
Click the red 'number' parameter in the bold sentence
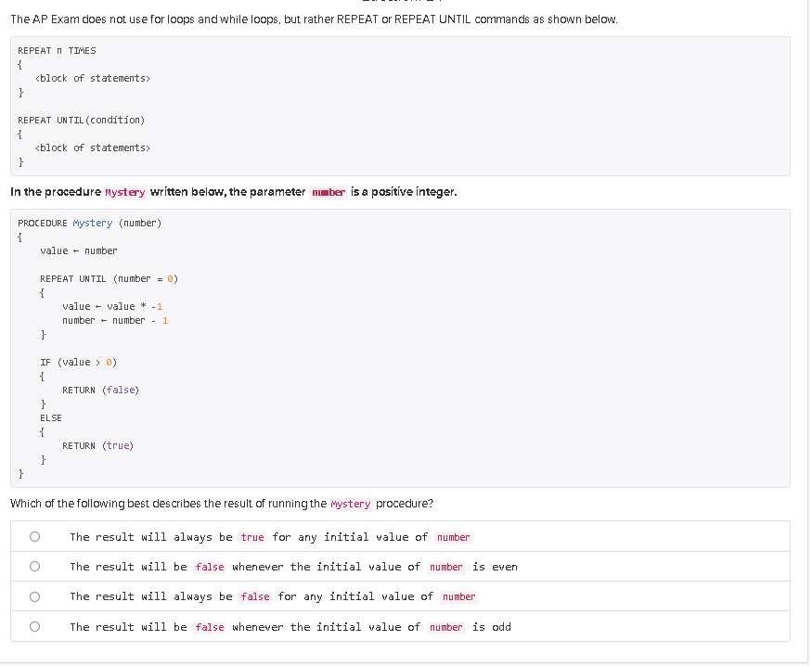coord(329,193)
